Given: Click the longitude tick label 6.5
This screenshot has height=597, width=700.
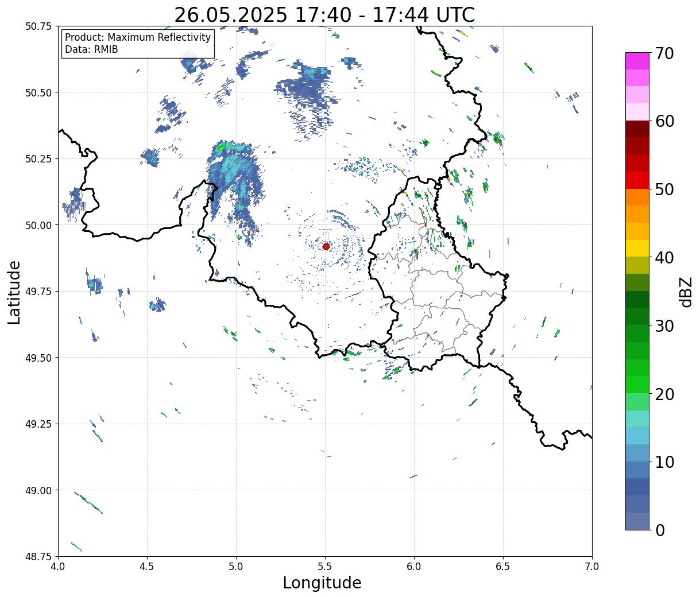Looking at the screenshot, I should 503,567.
